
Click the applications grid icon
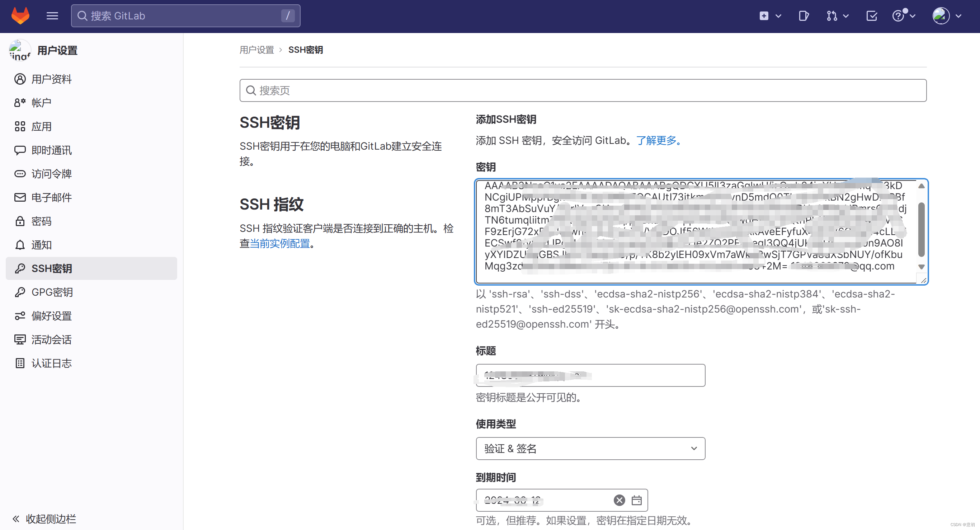tap(20, 126)
